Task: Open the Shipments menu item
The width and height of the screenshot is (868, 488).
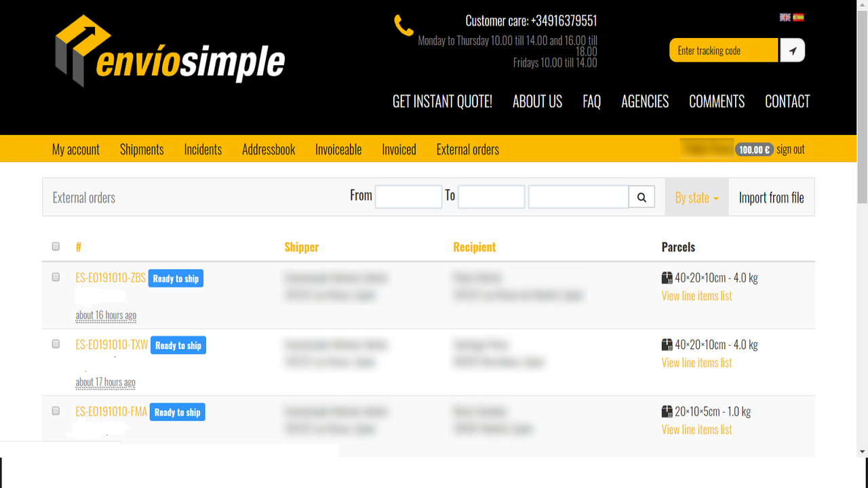Action: click(x=141, y=149)
